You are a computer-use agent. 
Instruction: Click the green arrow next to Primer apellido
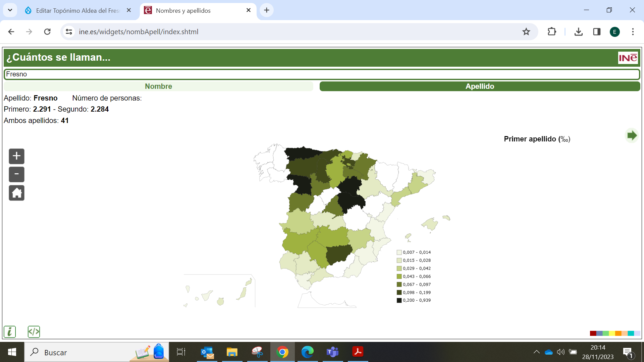point(632,136)
